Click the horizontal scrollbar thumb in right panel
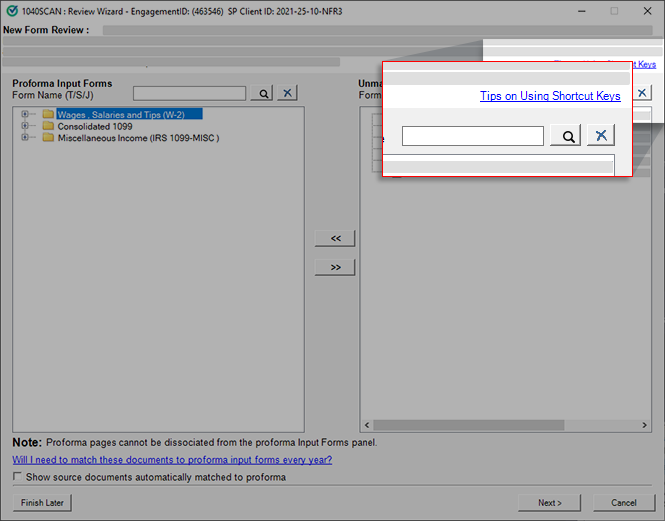This screenshot has width=665, height=521. tap(469, 425)
